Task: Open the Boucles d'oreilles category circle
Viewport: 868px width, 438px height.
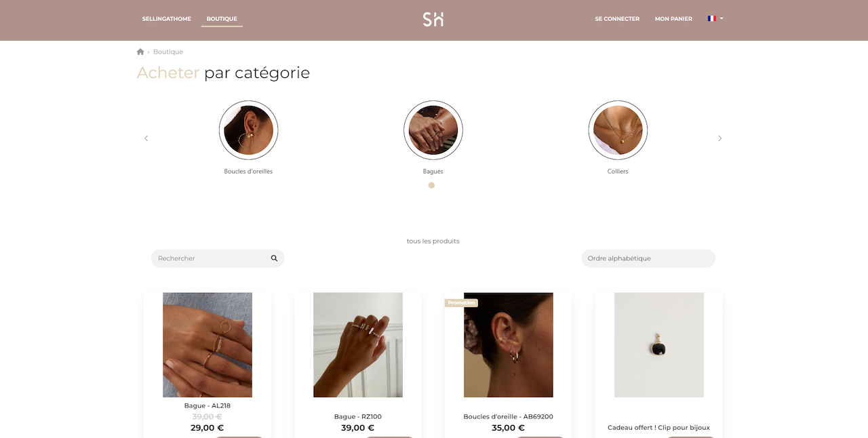Action: click(x=248, y=130)
